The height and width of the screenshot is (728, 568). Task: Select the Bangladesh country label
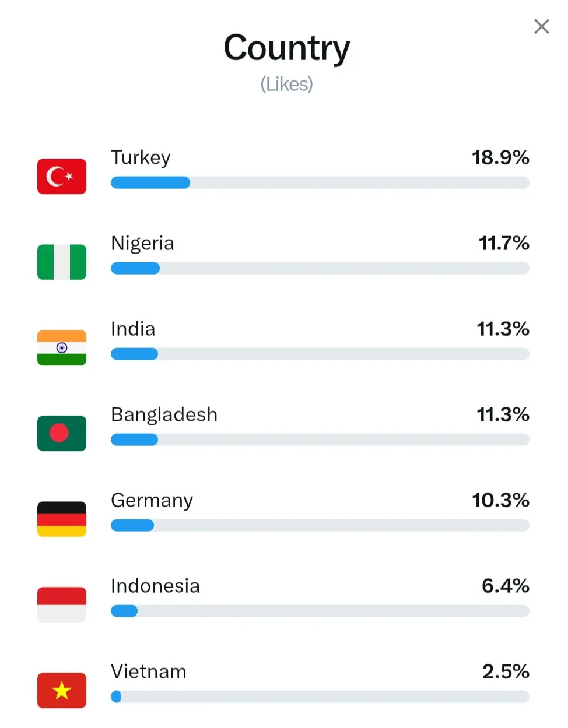pos(164,414)
